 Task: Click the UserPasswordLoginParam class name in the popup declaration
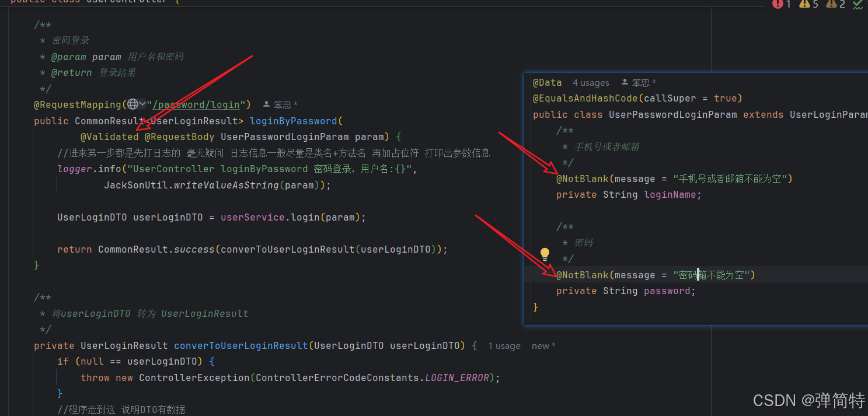tap(673, 114)
